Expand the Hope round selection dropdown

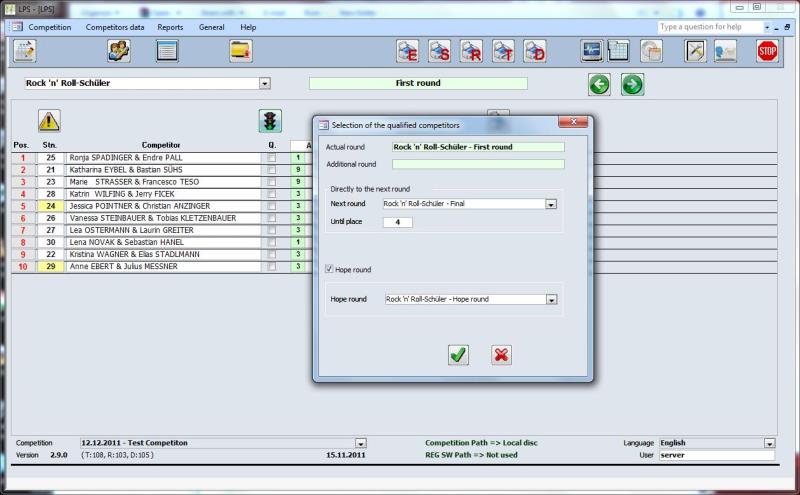(x=551, y=299)
